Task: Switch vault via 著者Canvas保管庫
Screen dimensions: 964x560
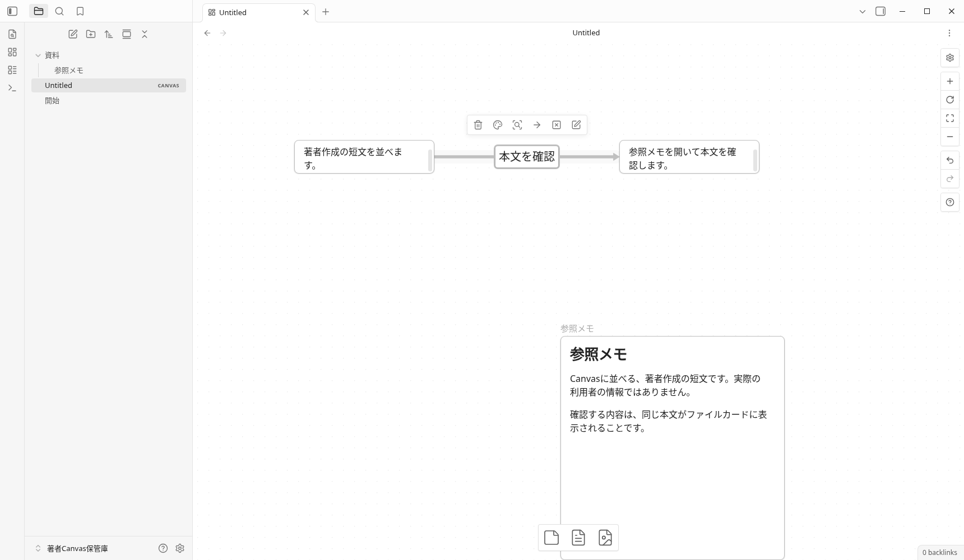Action: pyautogui.click(x=72, y=548)
